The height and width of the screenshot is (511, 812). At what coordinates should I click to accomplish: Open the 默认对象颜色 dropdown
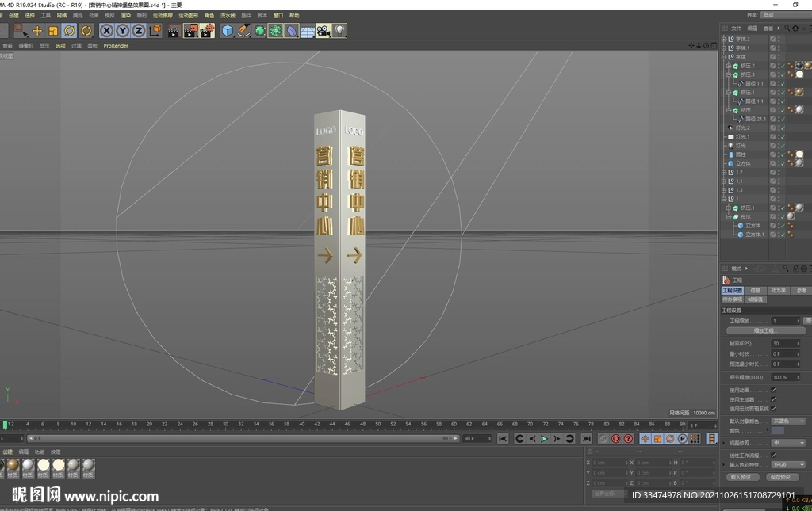(x=788, y=421)
